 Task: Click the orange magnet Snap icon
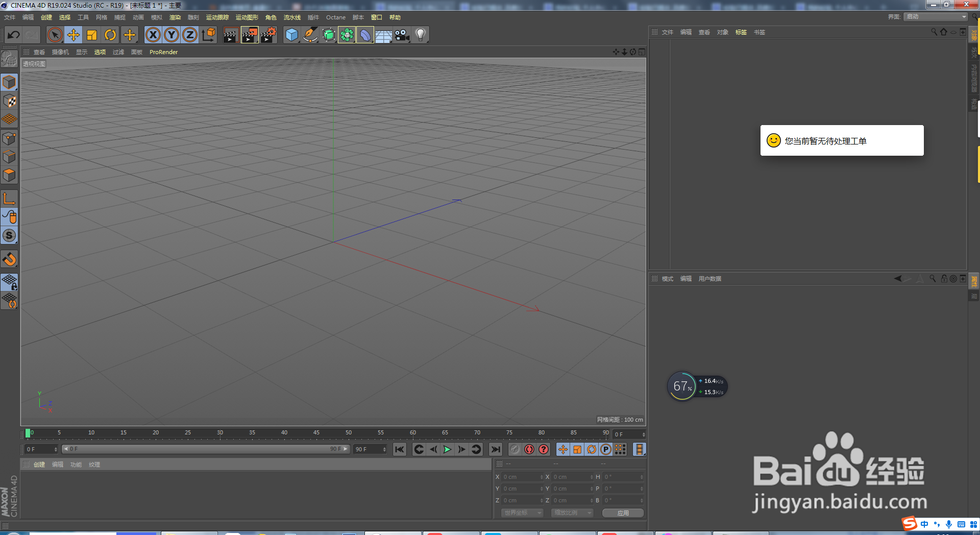pyautogui.click(x=9, y=259)
